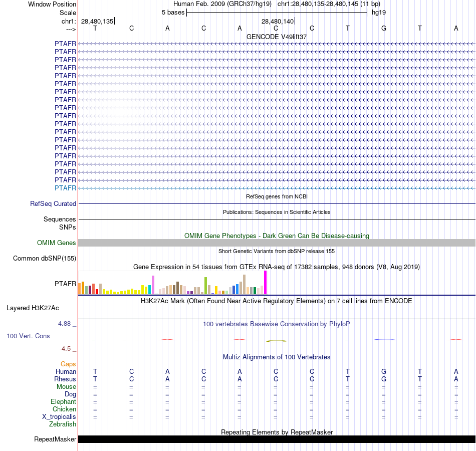Select the Scale label
This screenshot has height=451, width=476.
tap(68, 13)
